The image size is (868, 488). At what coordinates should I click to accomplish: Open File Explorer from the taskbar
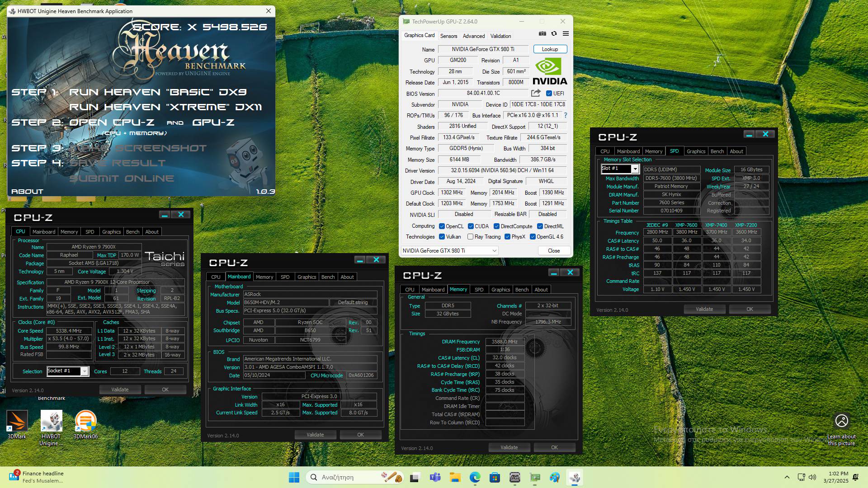click(x=455, y=477)
